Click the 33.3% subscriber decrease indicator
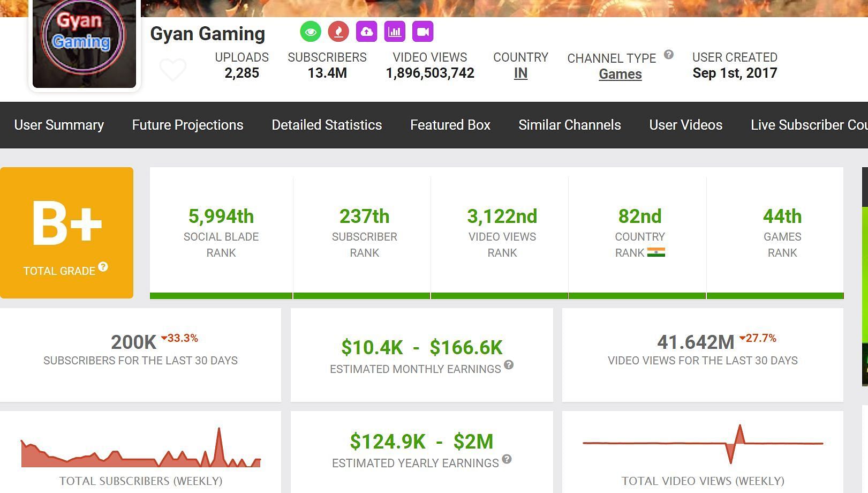Screen dimensions: 868x493 (180, 338)
